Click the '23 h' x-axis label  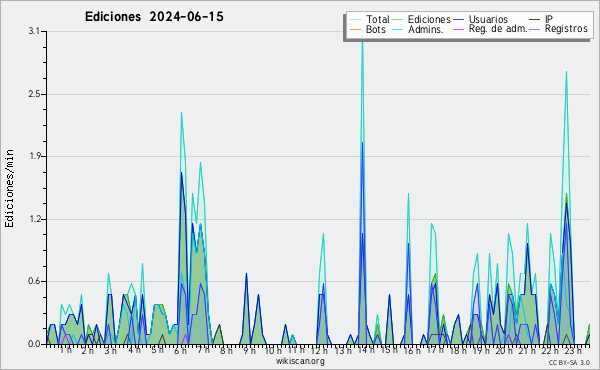573,351
